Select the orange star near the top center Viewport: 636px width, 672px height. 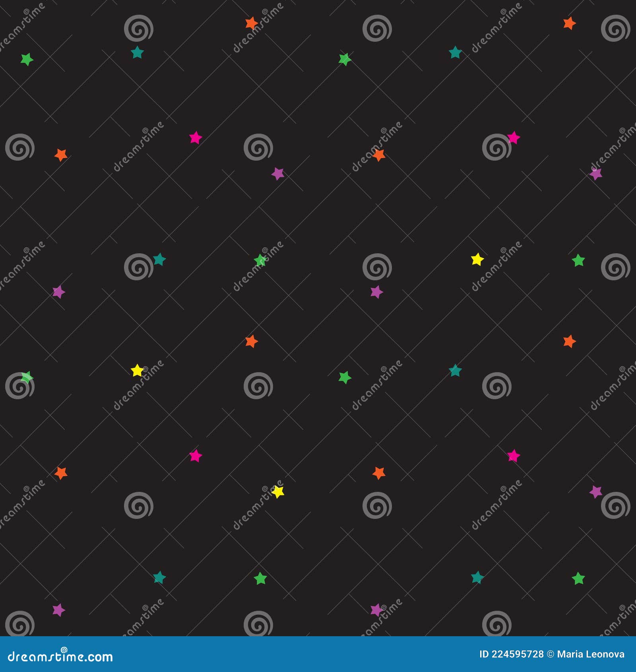point(251,23)
